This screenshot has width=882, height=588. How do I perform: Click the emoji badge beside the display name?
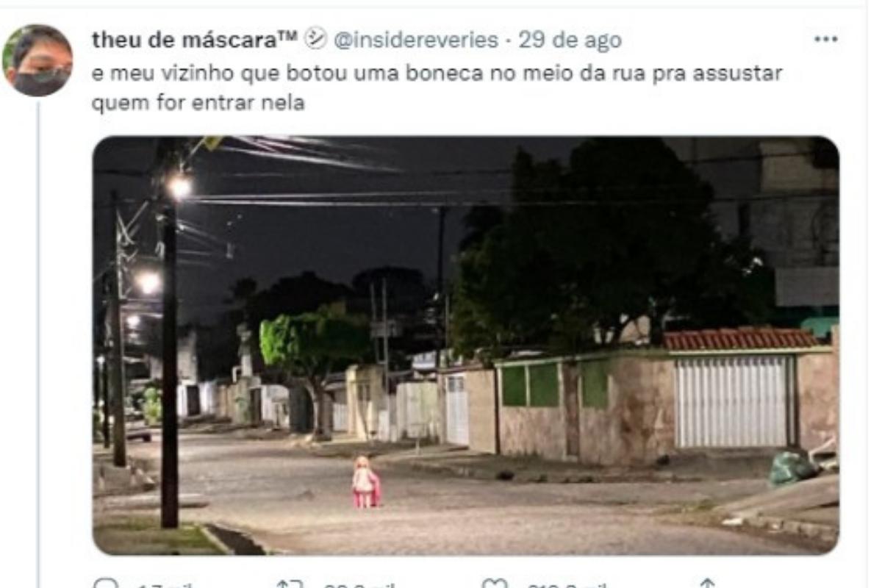315,39
